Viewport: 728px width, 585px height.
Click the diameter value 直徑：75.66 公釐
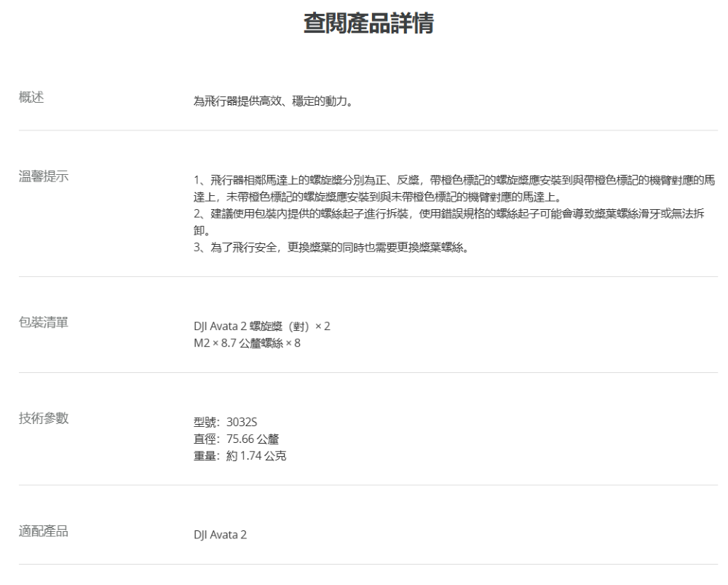(237, 439)
